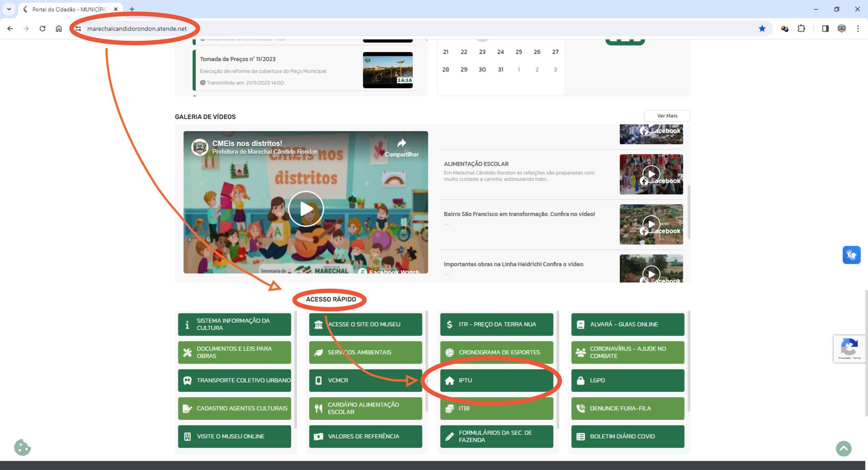
Task: Open Alimentação Escolar video thumbnail
Action: pos(651,174)
